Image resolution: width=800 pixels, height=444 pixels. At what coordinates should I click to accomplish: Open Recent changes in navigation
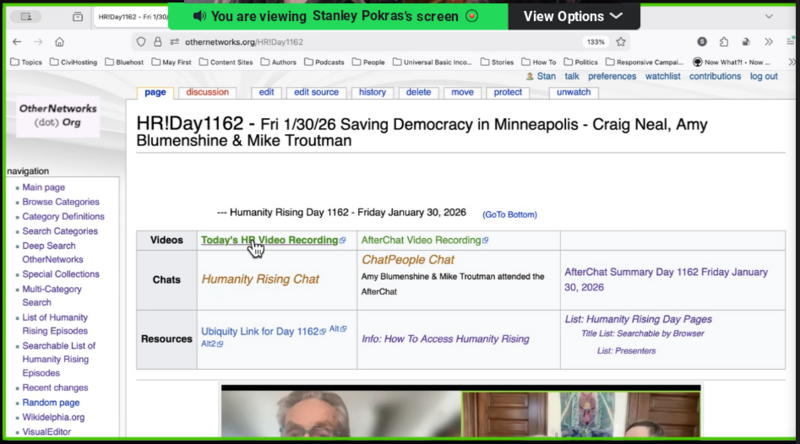[55, 388]
